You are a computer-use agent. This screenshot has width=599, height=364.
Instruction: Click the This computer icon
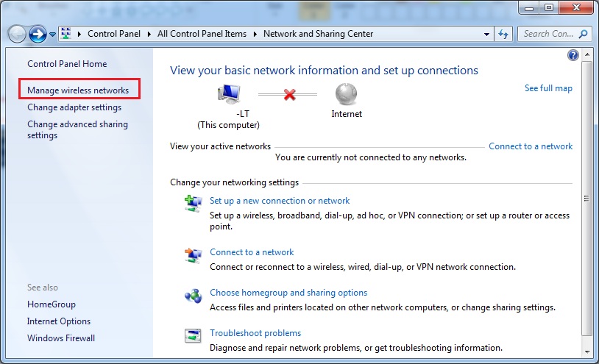coord(229,94)
